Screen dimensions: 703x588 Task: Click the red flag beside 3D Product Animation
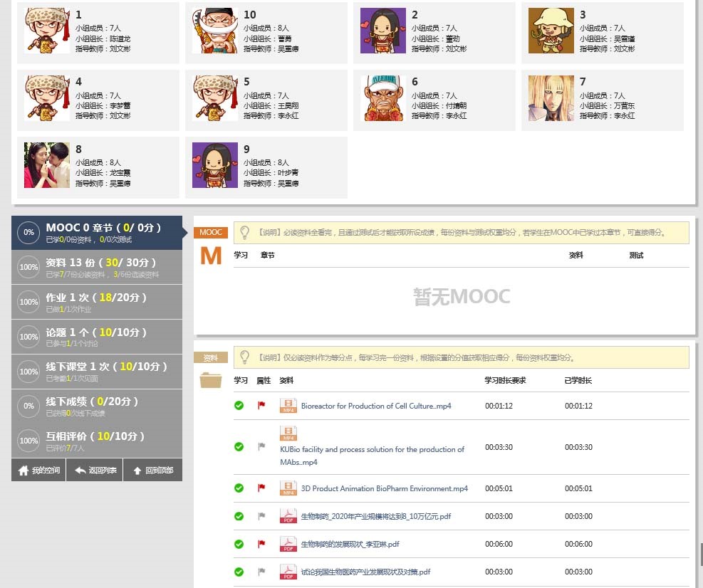[x=261, y=488]
